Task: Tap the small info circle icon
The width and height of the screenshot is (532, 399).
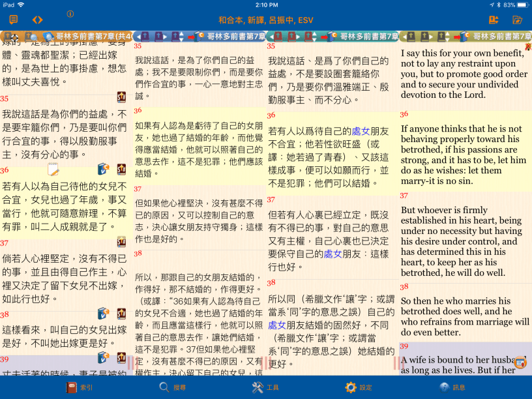Action: click(70, 14)
